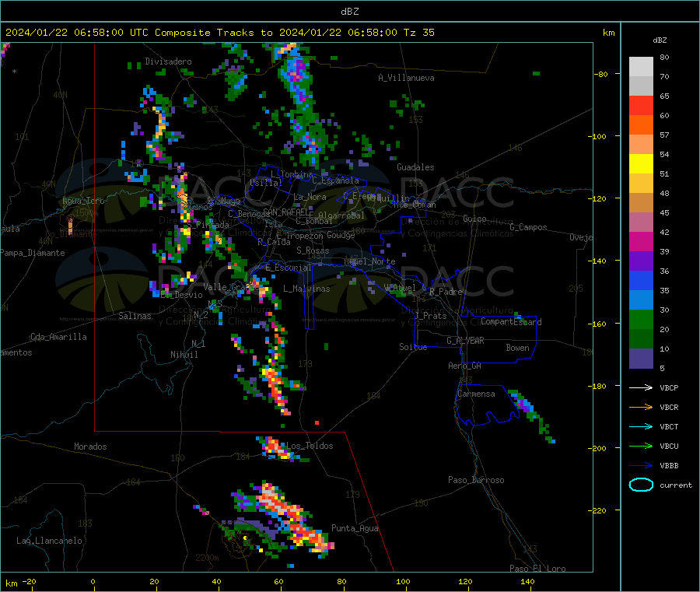Viewport: 700px width, 592px height.
Task: Click the green VBCU arrow in legend
Action: (641, 446)
